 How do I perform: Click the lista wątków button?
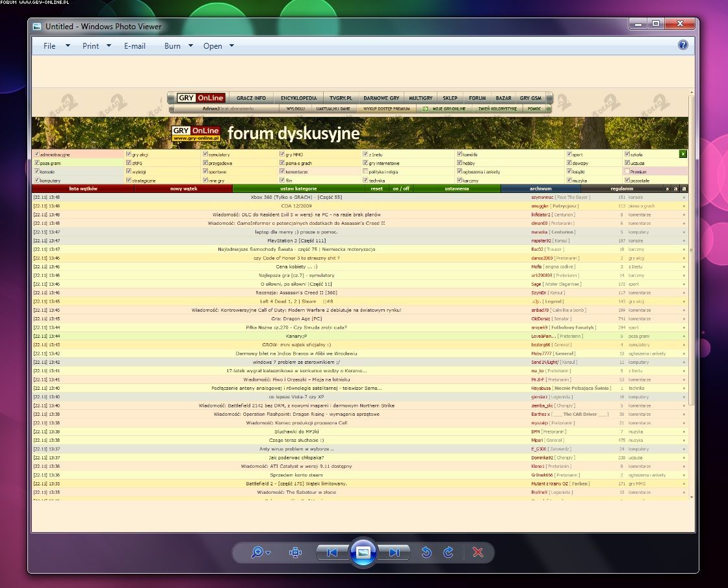pyautogui.click(x=83, y=188)
